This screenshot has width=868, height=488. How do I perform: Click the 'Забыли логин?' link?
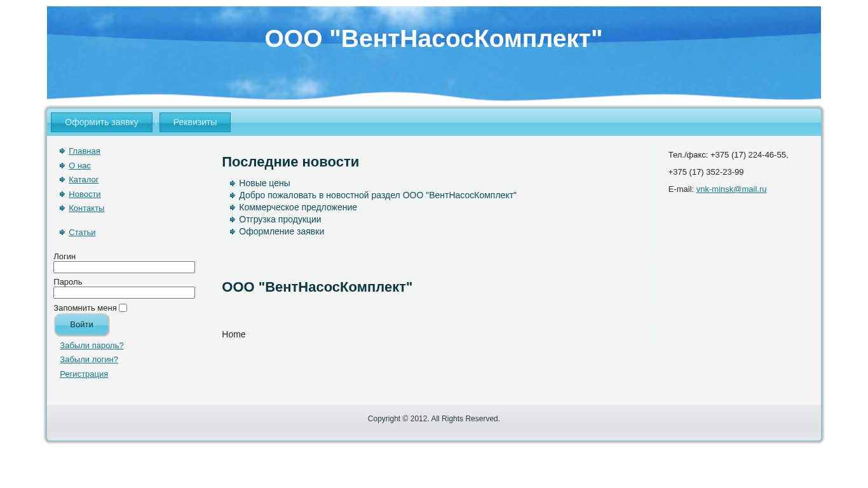[x=89, y=360]
